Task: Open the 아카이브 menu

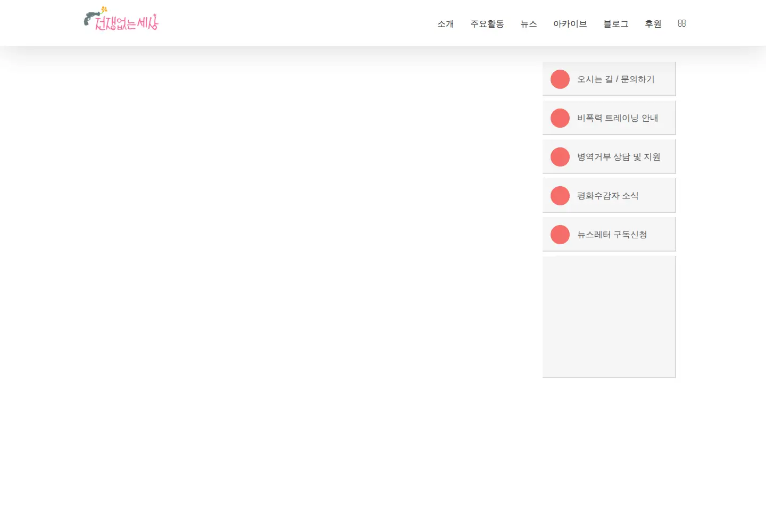Action: 570,24
